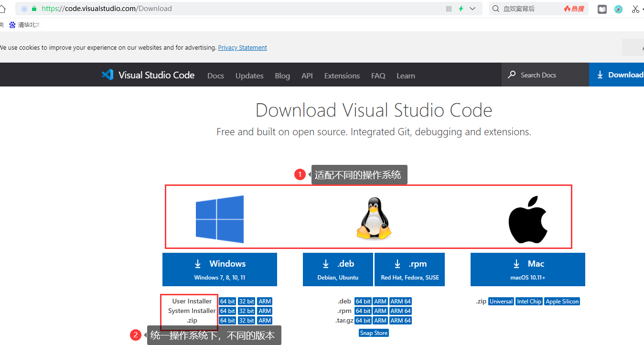Select Linux .rpm ARM
The height and width of the screenshot is (345, 644).
[x=380, y=311]
